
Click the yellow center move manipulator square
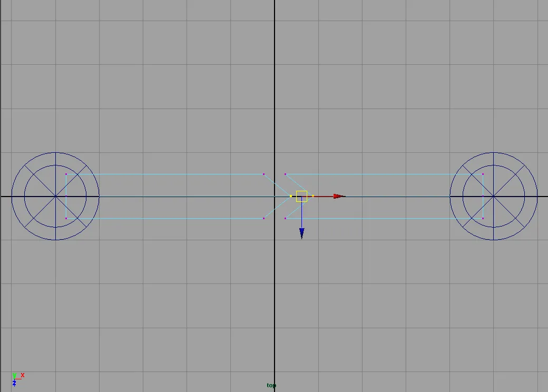point(301,196)
